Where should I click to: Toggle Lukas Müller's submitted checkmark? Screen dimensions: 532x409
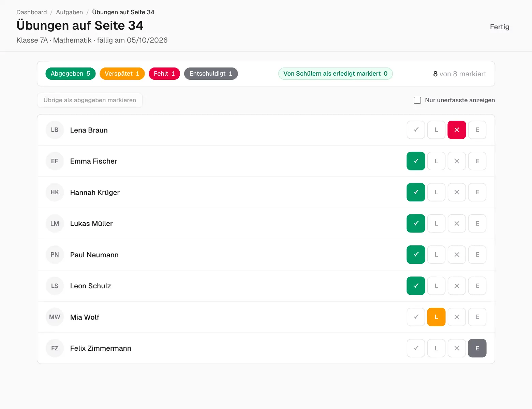click(416, 224)
